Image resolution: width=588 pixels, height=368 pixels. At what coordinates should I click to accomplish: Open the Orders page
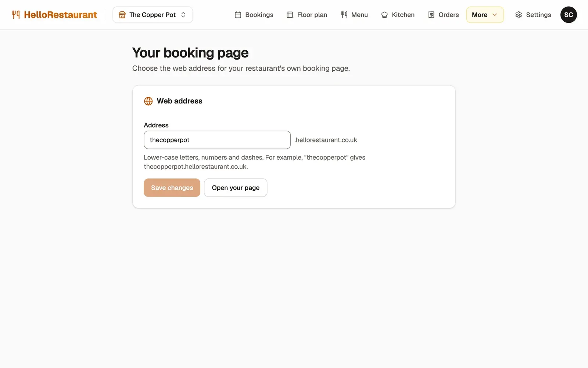tap(444, 15)
